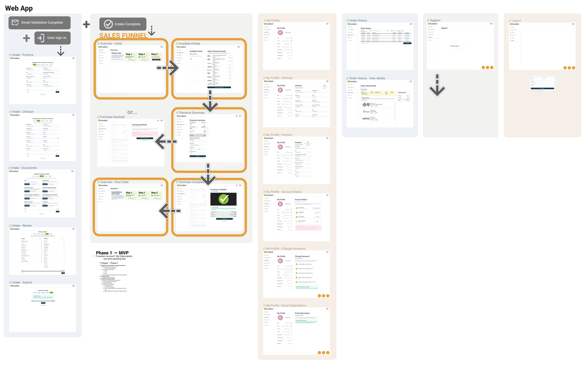Click the K avatar in the My Profile frame
Screen dimensions: 588x366
tap(280, 32)
